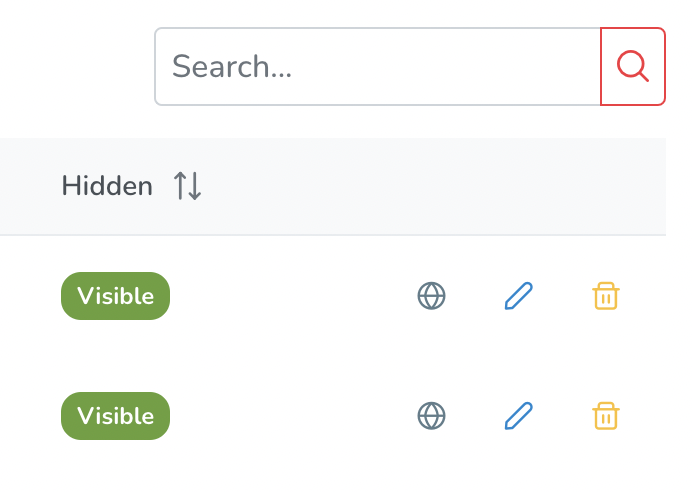Click the up-down sort arrows beside Hidden
The height and width of the screenshot is (492, 692).
click(x=188, y=186)
